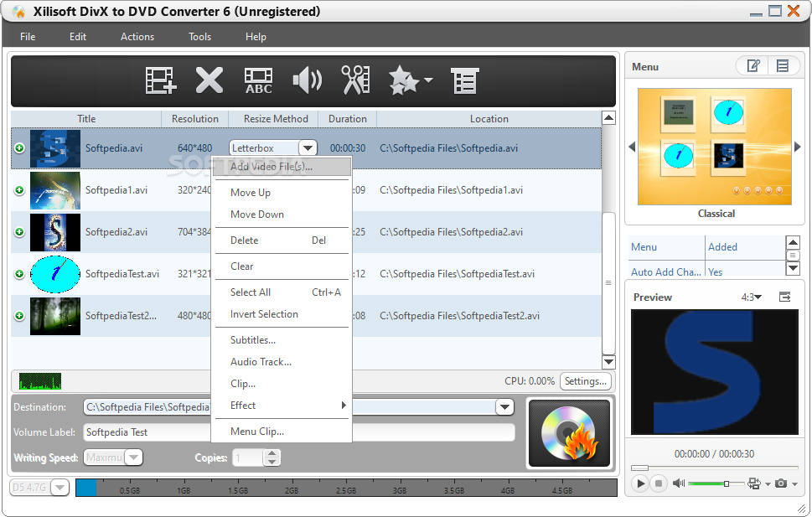Click the Audio Track speaker toolbar icon
The width and height of the screenshot is (812, 517).
[307, 80]
